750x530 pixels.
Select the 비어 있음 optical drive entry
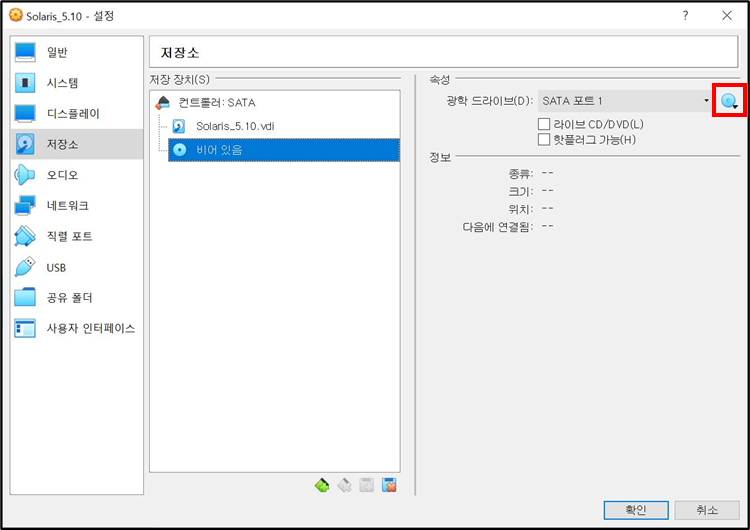tap(284, 150)
